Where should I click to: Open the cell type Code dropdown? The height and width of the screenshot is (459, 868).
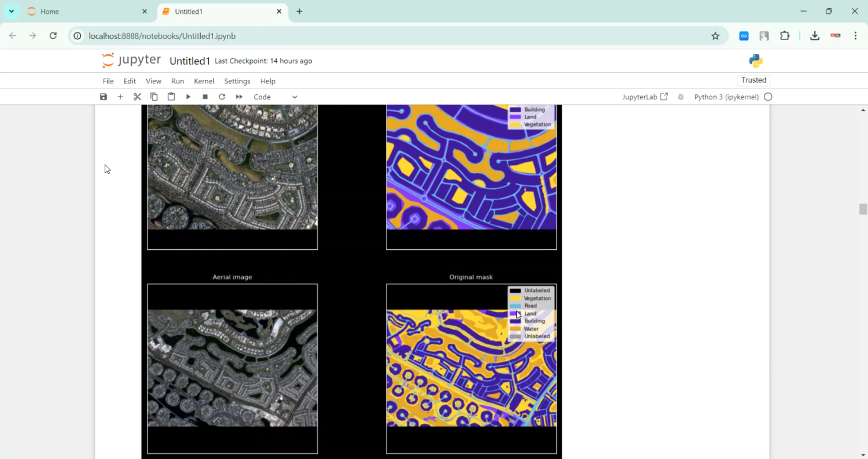(275, 97)
